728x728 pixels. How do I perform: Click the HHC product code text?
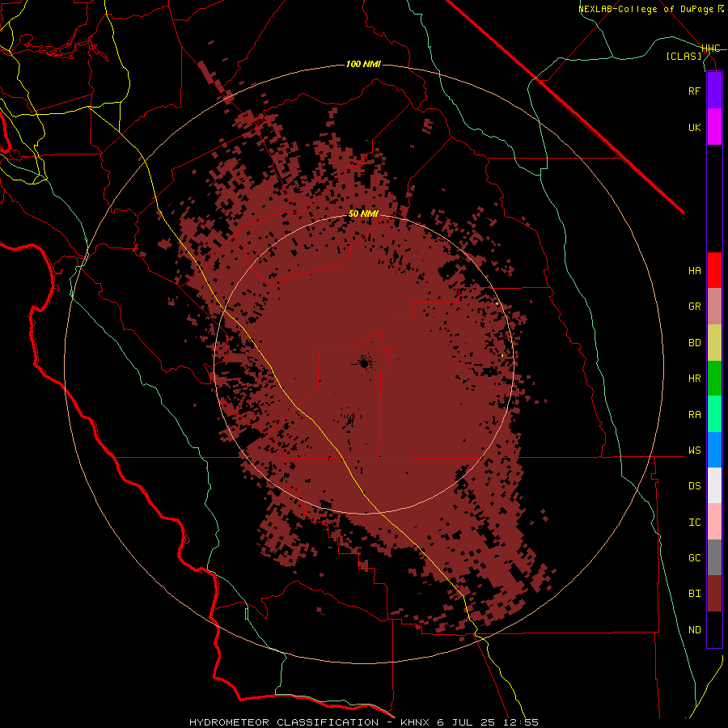711,49
